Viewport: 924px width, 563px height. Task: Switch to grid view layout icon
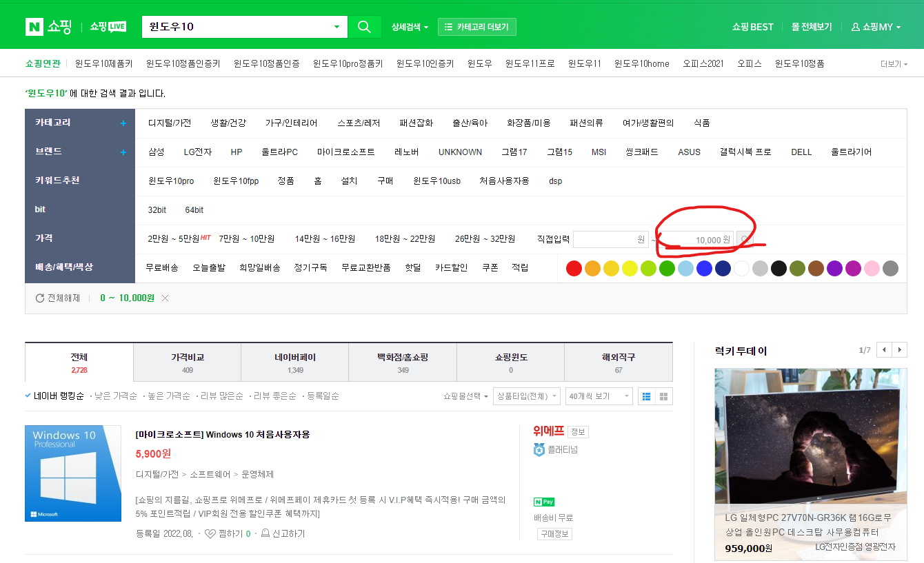tap(663, 396)
